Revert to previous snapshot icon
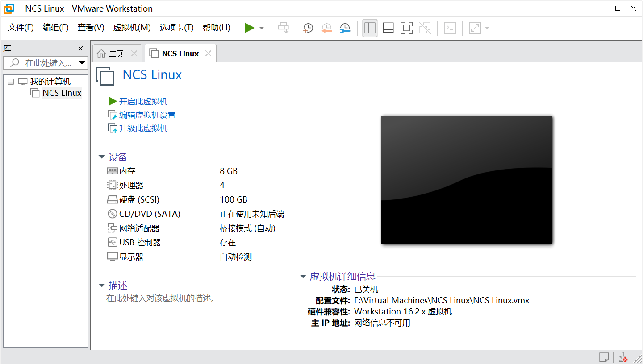 point(327,28)
